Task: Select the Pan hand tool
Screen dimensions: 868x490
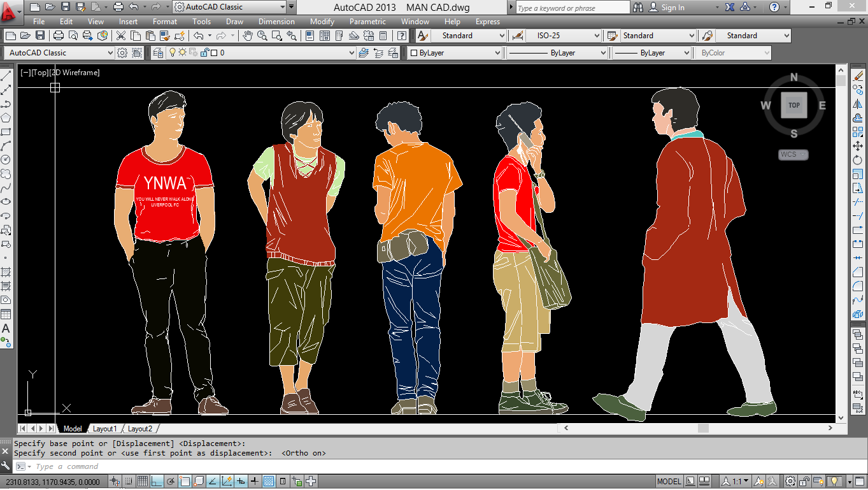Action: pyautogui.click(x=248, y=36)
